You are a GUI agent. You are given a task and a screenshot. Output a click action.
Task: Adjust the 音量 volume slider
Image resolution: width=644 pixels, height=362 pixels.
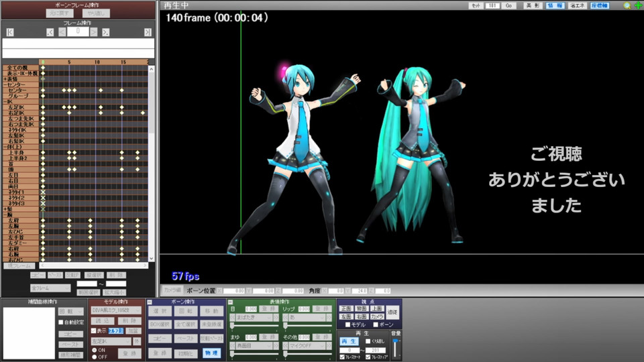[396, 342]
